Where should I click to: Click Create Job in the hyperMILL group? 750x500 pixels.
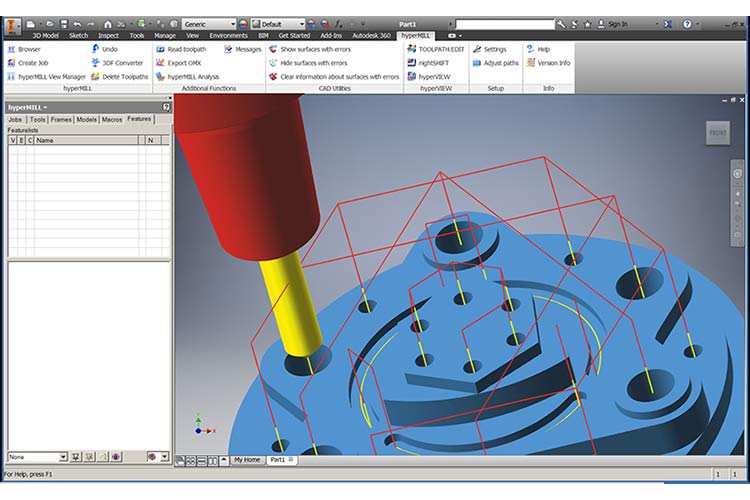coord(28,63)
